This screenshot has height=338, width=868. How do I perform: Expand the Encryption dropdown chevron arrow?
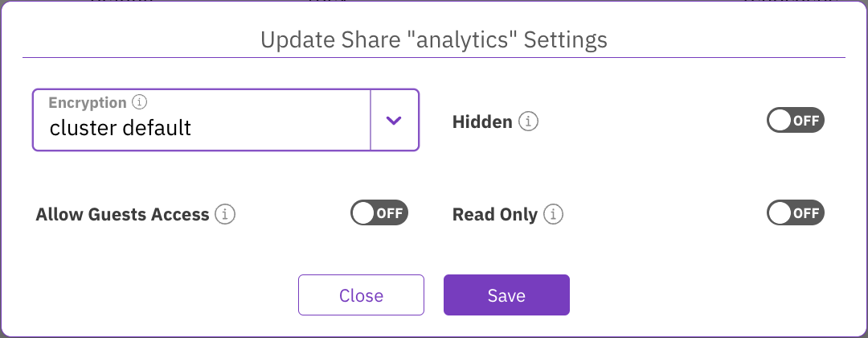(393, 120)
